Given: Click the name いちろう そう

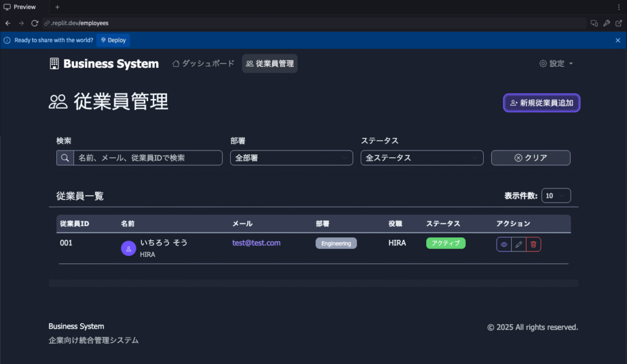Looking at the screenshot, I should pos(163,242).
